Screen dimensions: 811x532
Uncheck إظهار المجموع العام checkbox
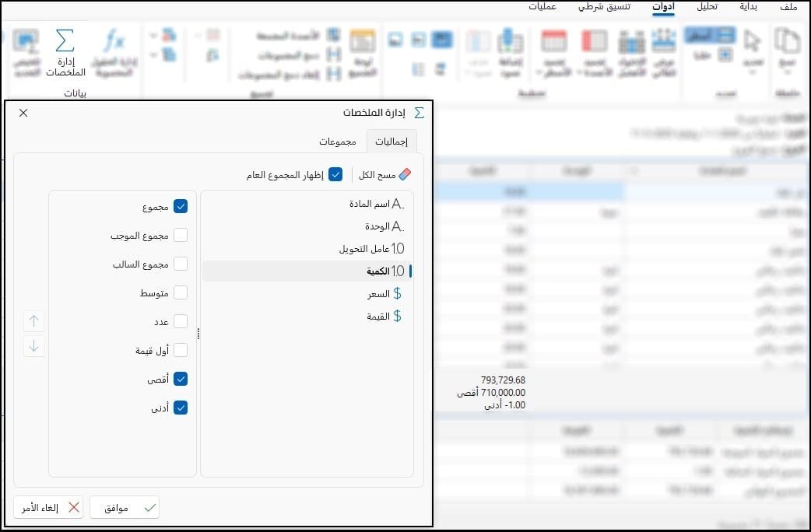pos(335,175)
